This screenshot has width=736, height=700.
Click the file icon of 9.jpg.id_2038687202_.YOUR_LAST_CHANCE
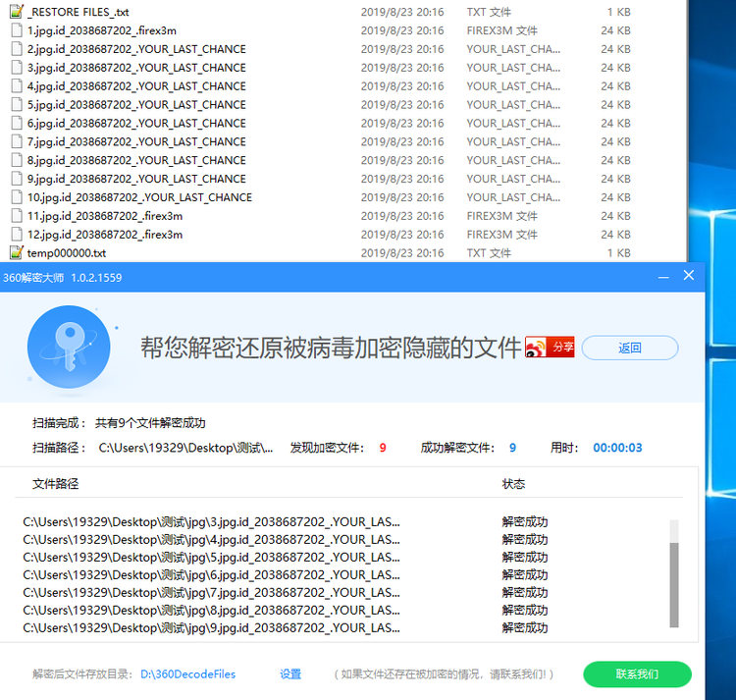(17, 179)
